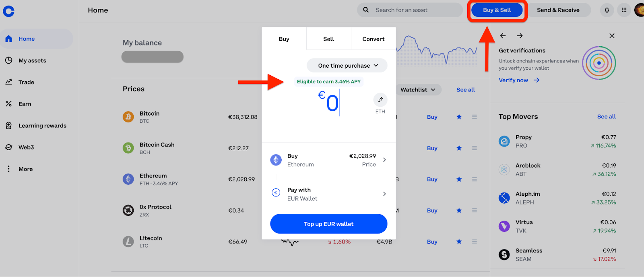Go to the previous card with the left arrow
Viewport: 644px width, 277px height.
(503, 36)
